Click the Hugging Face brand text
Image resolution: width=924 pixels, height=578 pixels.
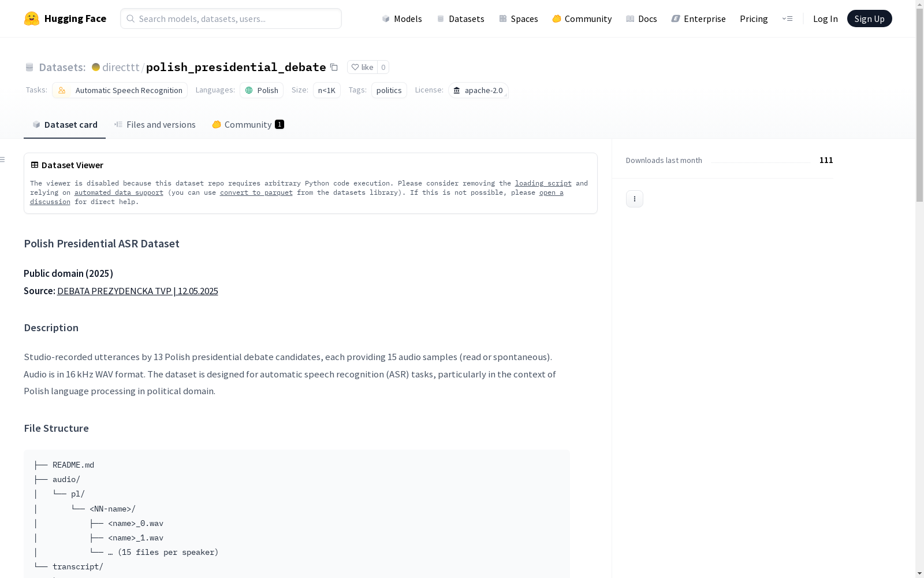[x=75, y=18]
